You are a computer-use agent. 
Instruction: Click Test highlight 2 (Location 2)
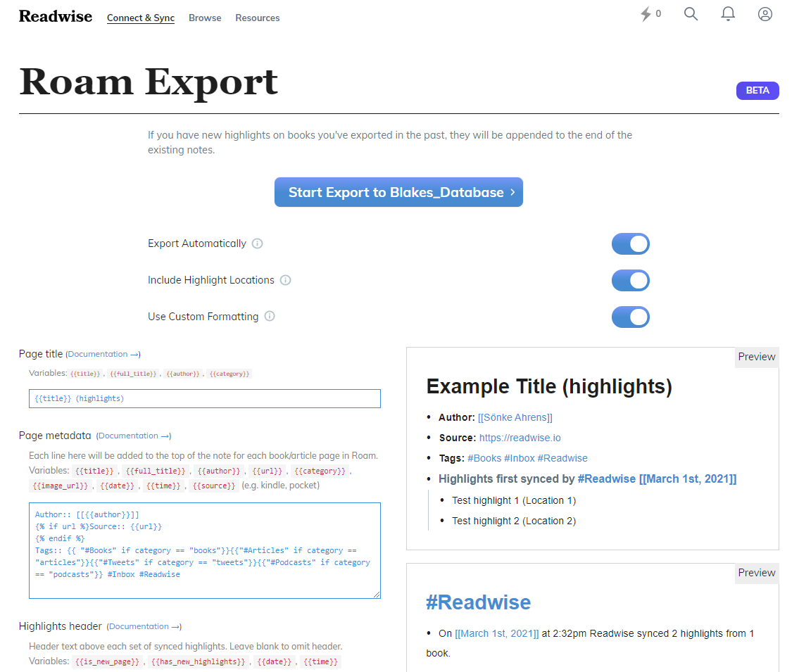pyautogui.click(x=514, y=521)
